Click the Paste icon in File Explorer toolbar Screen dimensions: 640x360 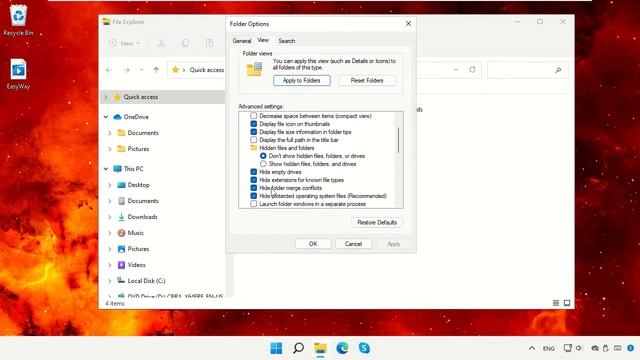point(209,43)
